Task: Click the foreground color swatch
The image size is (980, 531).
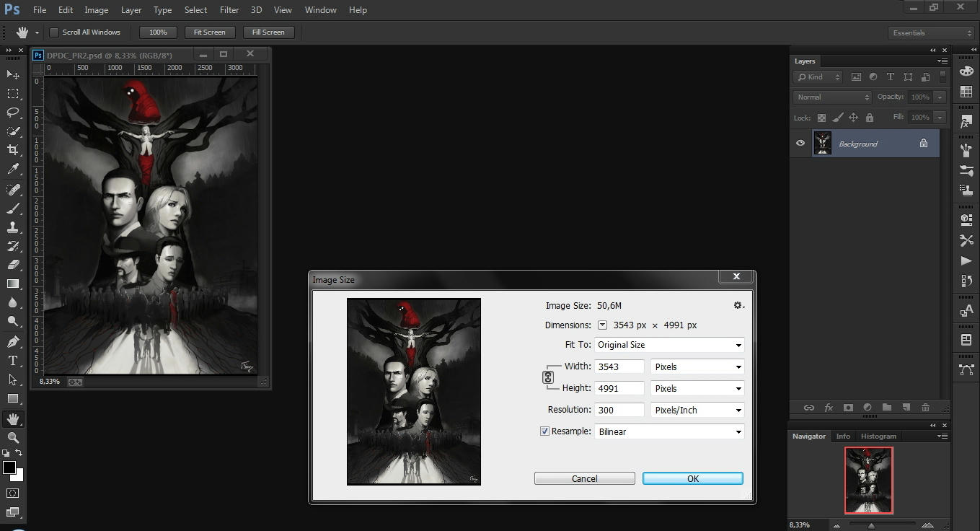Action: coord(9,468)
